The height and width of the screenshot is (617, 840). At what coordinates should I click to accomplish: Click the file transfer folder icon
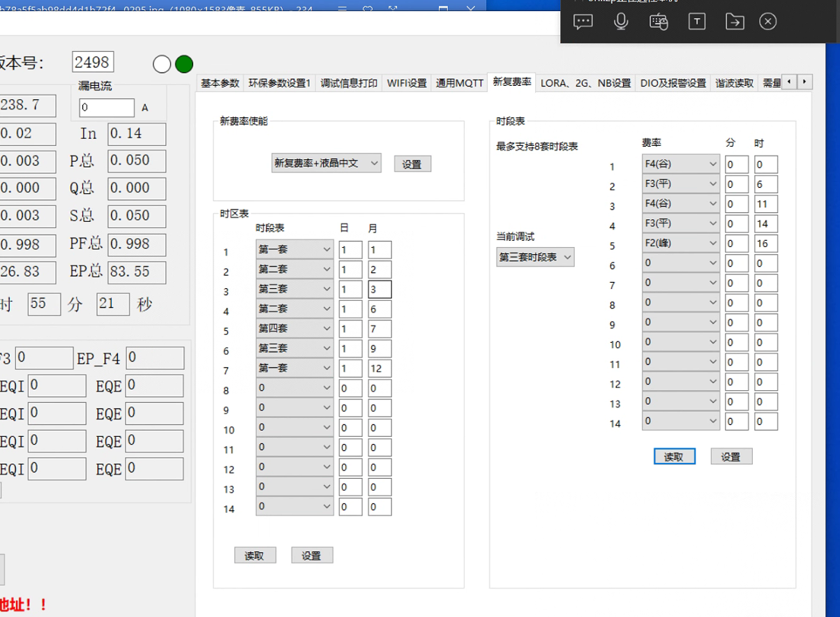734,22
